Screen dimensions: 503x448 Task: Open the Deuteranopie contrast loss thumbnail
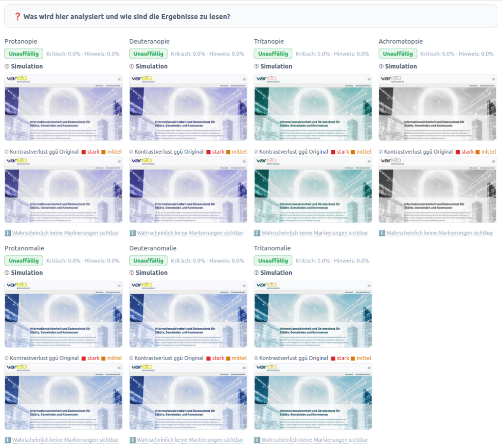click(x=188, y=190)
